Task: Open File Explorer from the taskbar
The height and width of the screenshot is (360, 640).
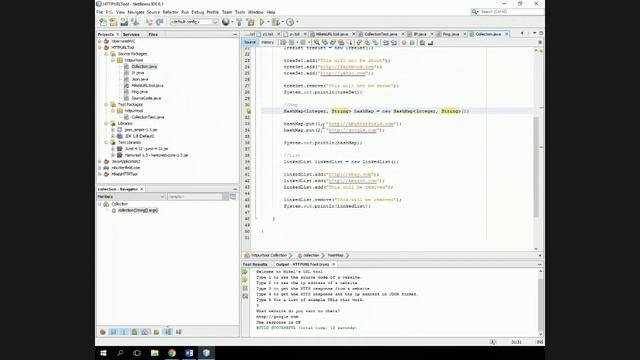Action: click(155, 353)
